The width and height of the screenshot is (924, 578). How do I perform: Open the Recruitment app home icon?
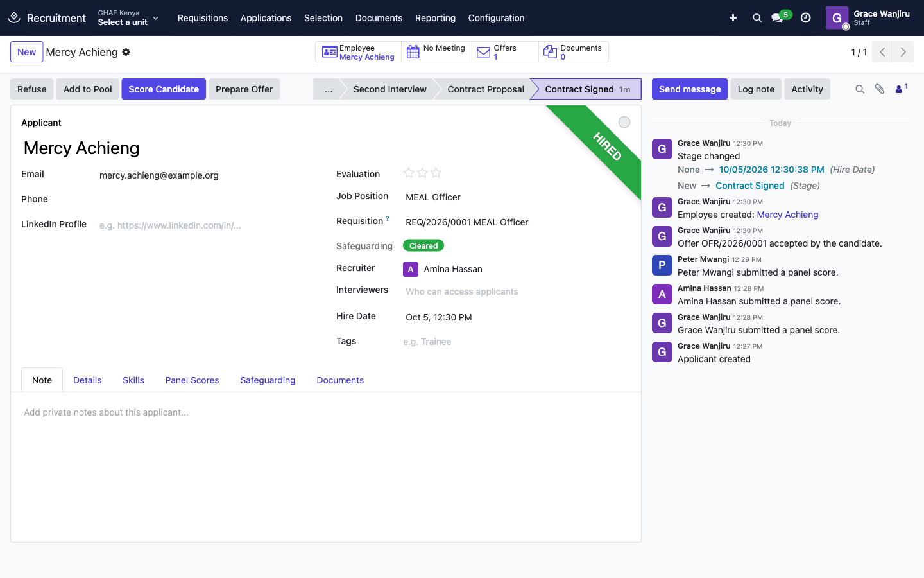tap(14, 18)
